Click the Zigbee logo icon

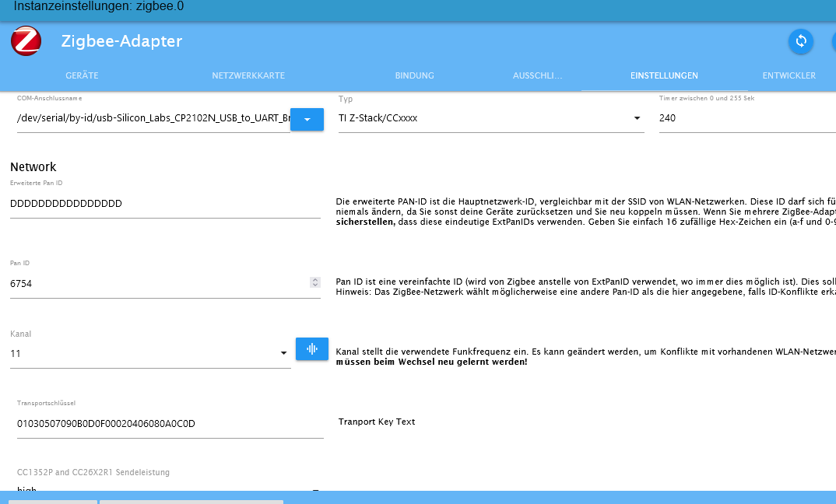(x=26, y=41)
